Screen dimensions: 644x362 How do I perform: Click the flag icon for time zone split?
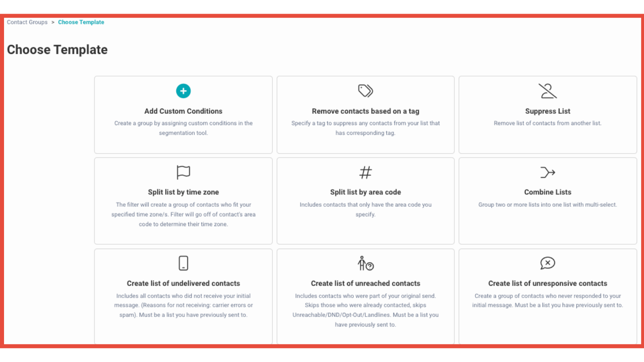[x=183, y=172]
